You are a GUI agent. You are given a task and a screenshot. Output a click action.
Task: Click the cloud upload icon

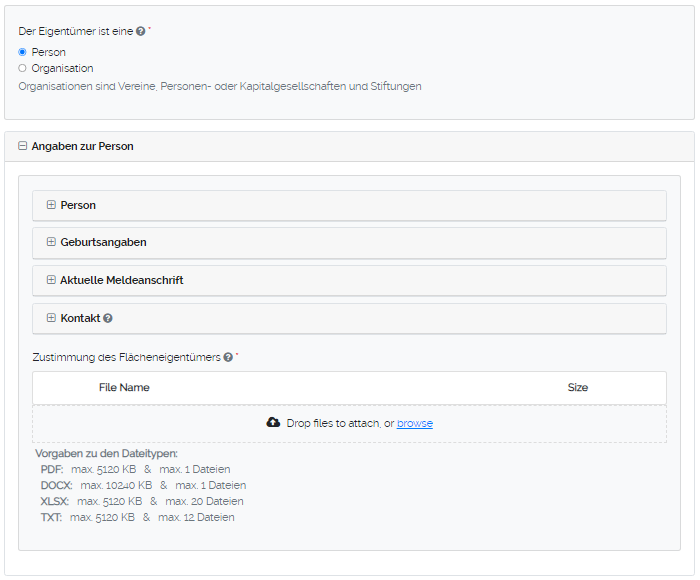pos(273,423)
